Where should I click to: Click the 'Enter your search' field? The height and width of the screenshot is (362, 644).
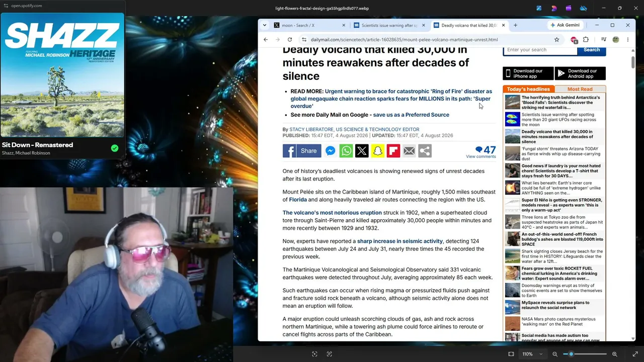tap(540, 50)
